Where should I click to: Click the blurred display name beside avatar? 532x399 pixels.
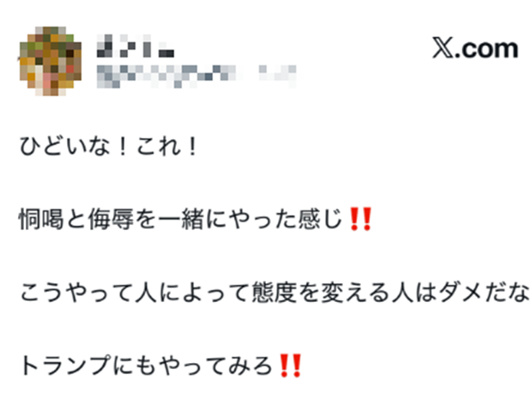pos(136,45)
